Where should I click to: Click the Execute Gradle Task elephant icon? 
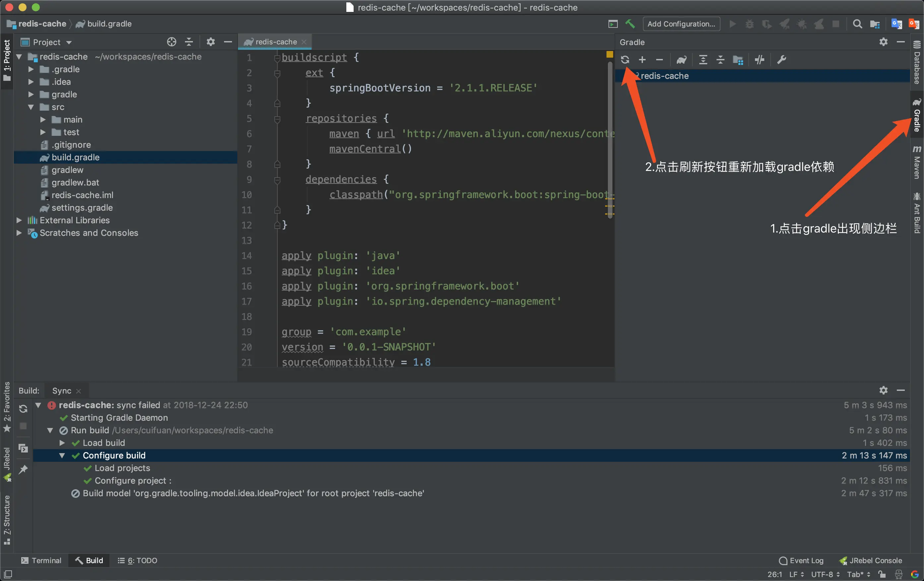coord(681,60)
